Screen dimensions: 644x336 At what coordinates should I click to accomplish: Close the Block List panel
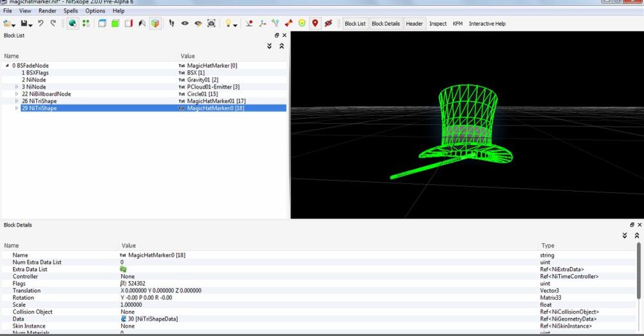(284, 35)
